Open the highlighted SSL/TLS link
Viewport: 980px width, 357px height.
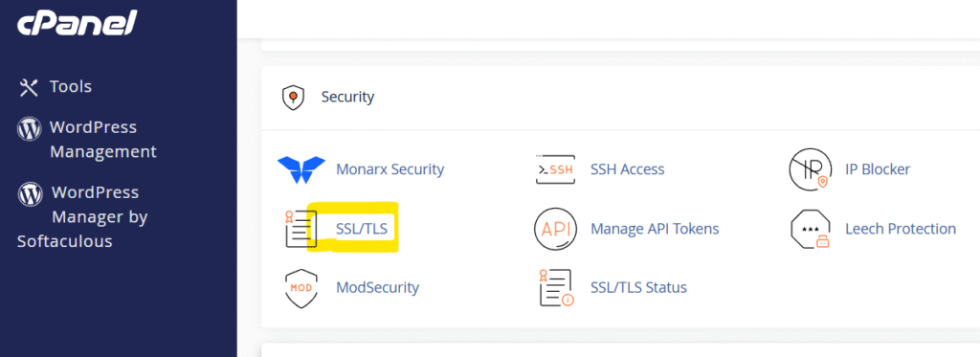(x=361, y=229)
